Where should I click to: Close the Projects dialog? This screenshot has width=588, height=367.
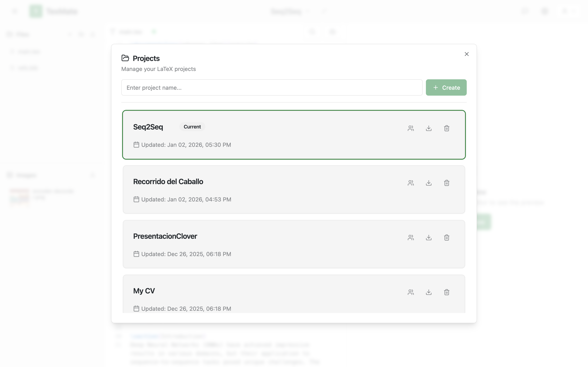click(467, 54)
